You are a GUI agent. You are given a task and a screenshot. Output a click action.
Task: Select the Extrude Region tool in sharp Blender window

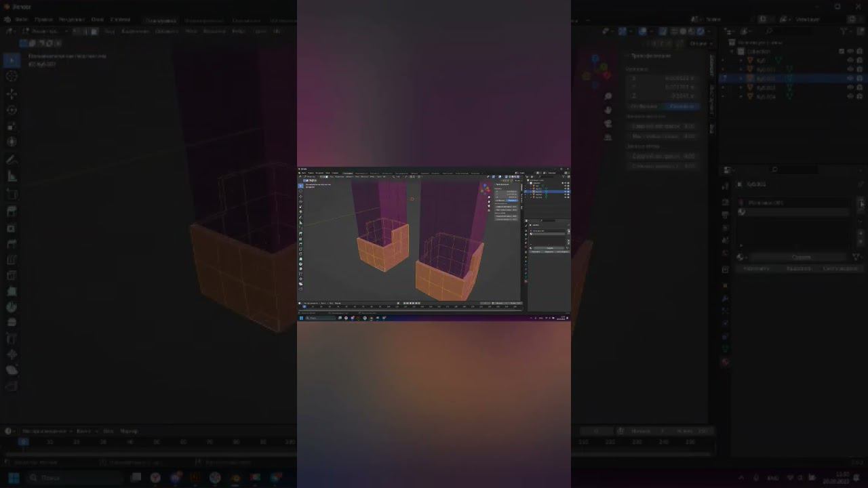coord(301,234)
